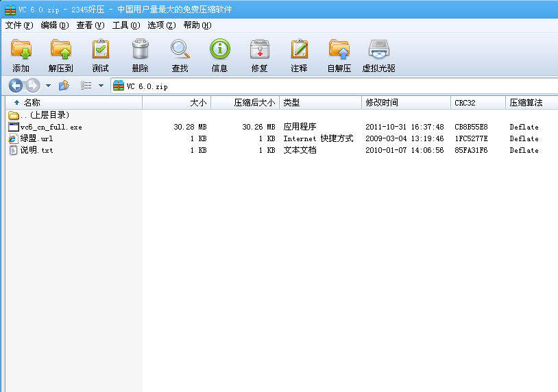Viewport: 558px width, 392px height.
Task: Click the 解压到 (Extract to) toolbar icon
Action: [61, 49]
